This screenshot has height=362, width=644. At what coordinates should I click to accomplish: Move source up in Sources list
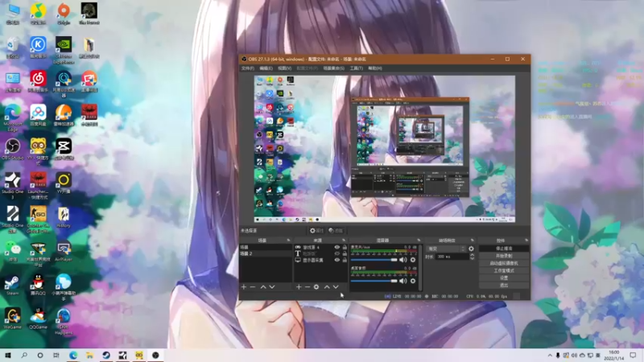coord(327,287)
